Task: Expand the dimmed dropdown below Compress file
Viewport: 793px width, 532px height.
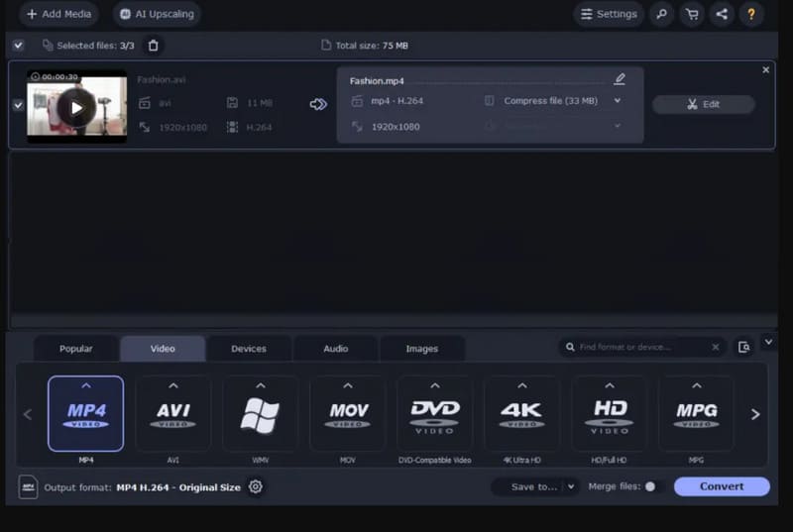Action: pos(618,125)
